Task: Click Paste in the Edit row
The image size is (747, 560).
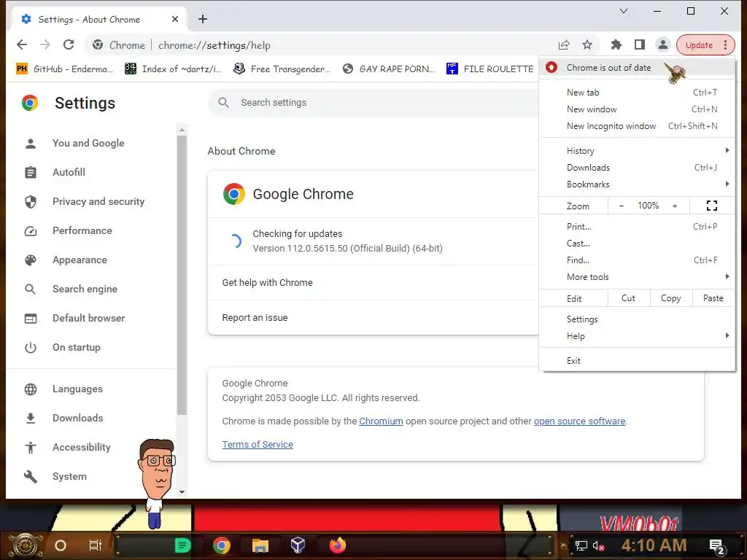Action: pos(713,298)
